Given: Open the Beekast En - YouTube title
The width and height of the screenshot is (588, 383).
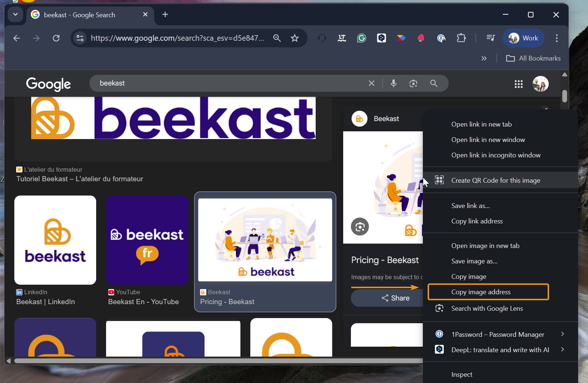Looking at the screenshot, I should [x=144, y=302].
